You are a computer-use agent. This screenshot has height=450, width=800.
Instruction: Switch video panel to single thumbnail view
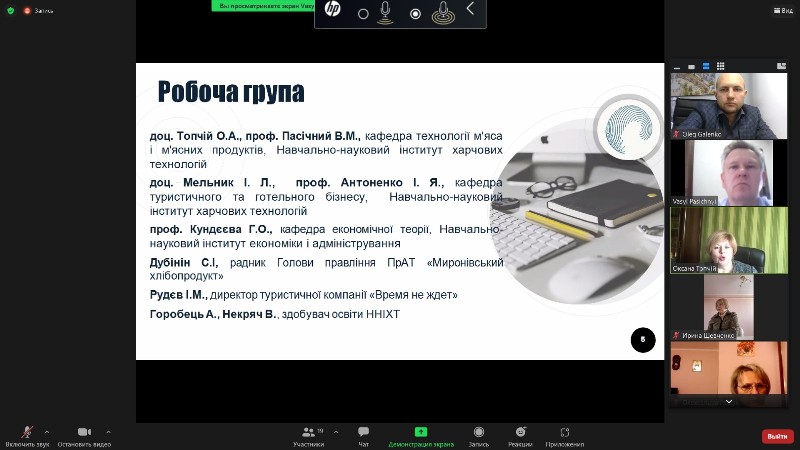tap(691, 66)
